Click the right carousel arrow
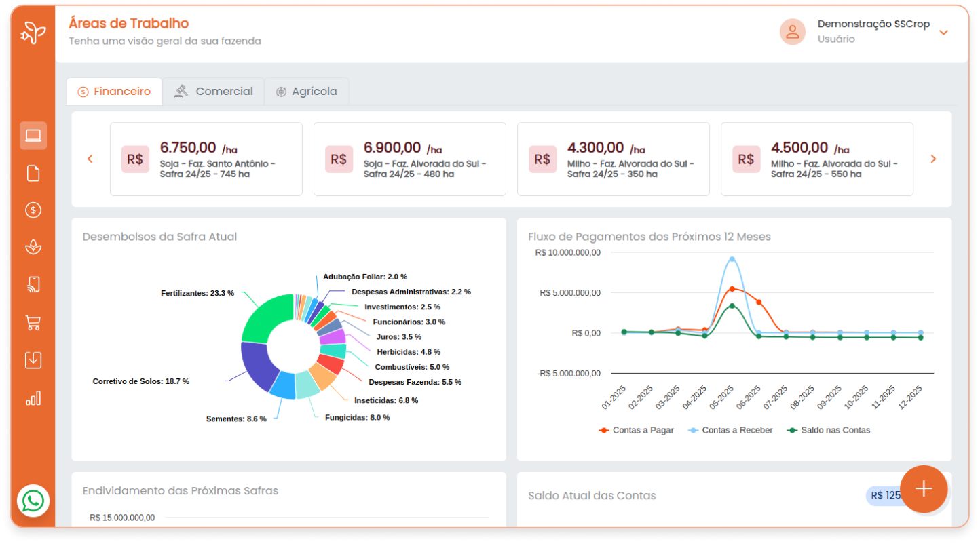Image resolution: width=980 pixels, height=544 pixels. 933,159
